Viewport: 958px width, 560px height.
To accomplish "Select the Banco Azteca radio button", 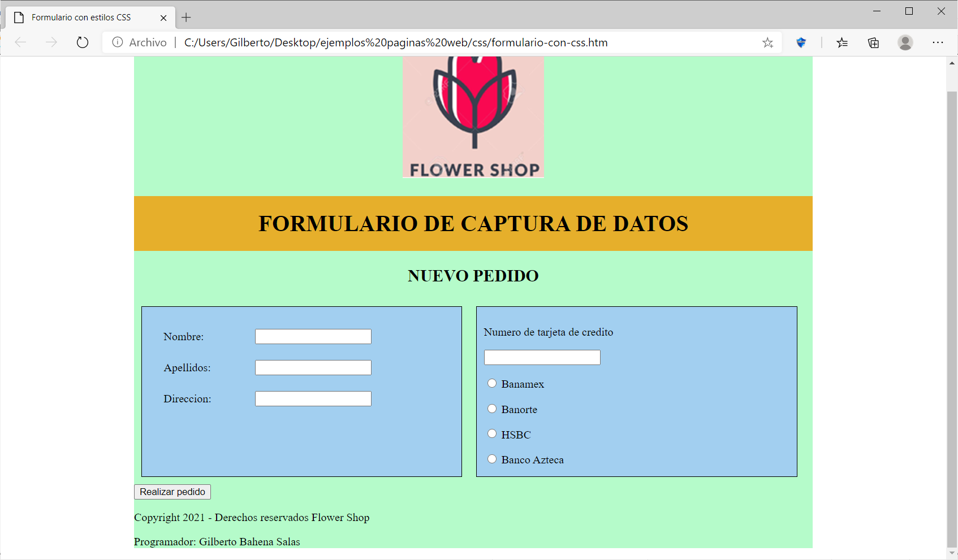I will 492,459.
